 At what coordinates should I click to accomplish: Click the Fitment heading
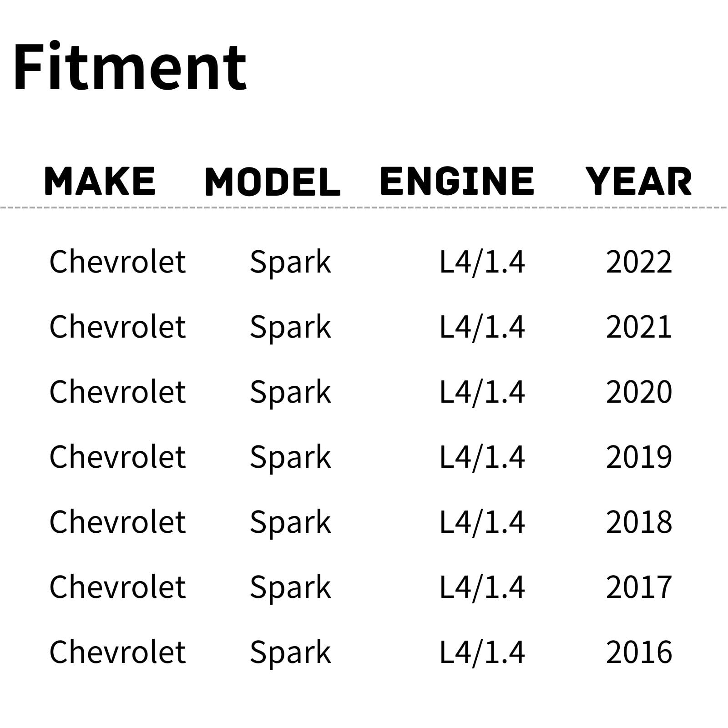pos(130,67)
